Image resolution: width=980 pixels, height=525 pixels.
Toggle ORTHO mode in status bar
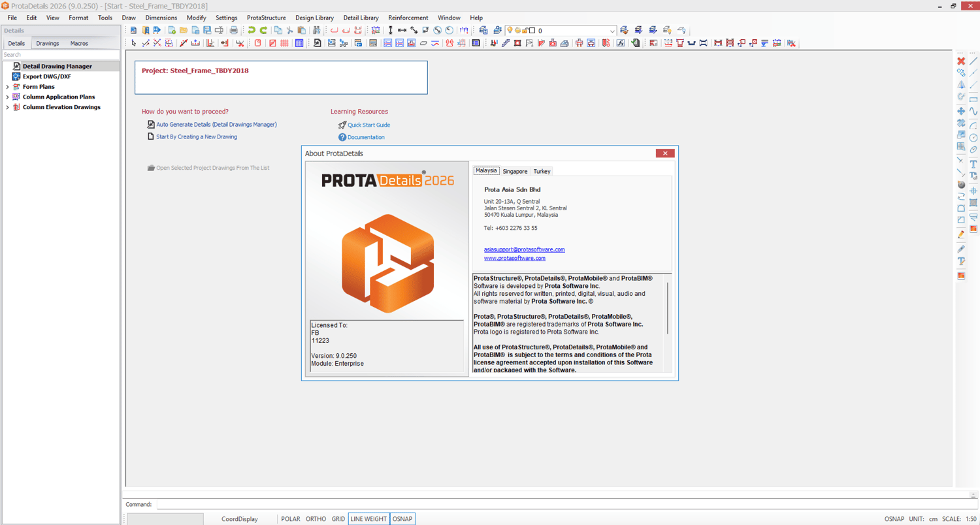(316, 519)
